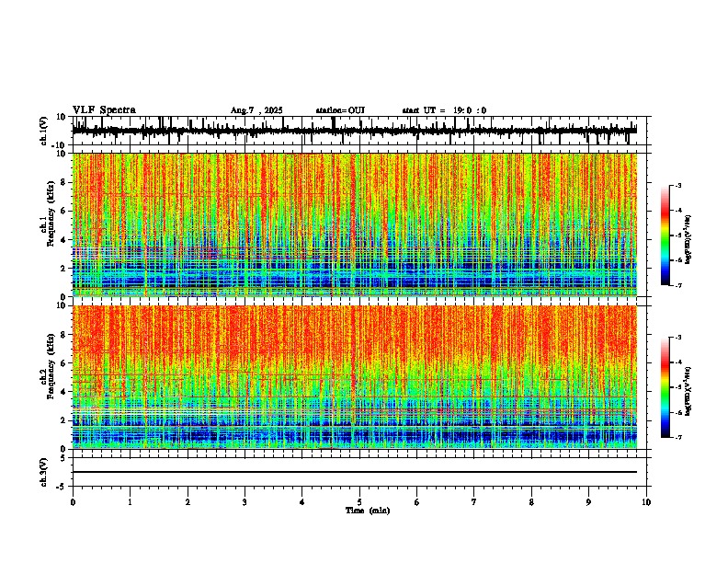Click the ch.2 spectrogram color scale bar

tap(665, 387)
